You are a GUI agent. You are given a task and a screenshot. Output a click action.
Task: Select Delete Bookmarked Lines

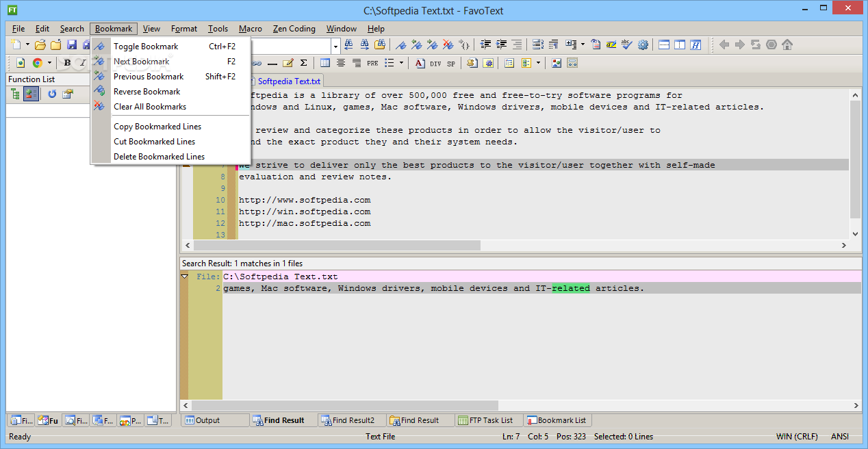171,157
